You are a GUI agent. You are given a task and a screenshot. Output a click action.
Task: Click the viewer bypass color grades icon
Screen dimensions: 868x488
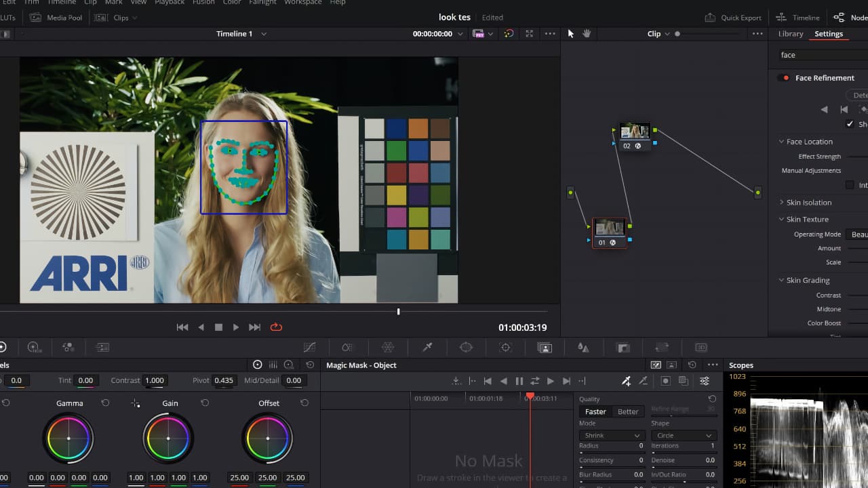pyautogui.click(x=509, y=34)
